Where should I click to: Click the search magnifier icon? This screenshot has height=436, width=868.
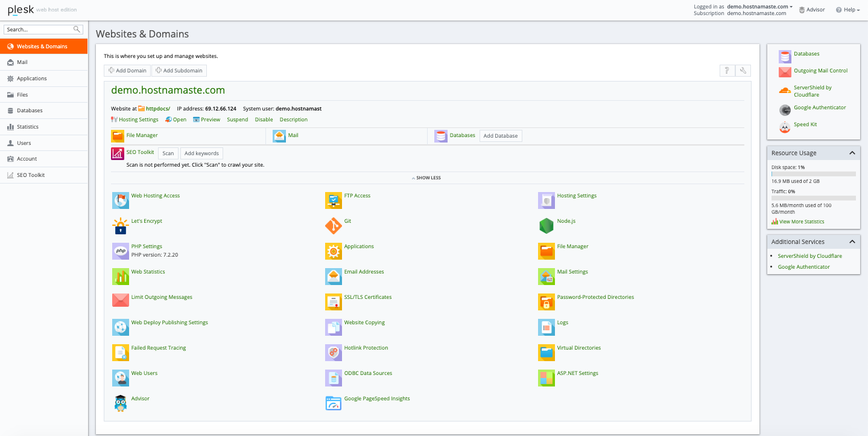click(77, 29)
